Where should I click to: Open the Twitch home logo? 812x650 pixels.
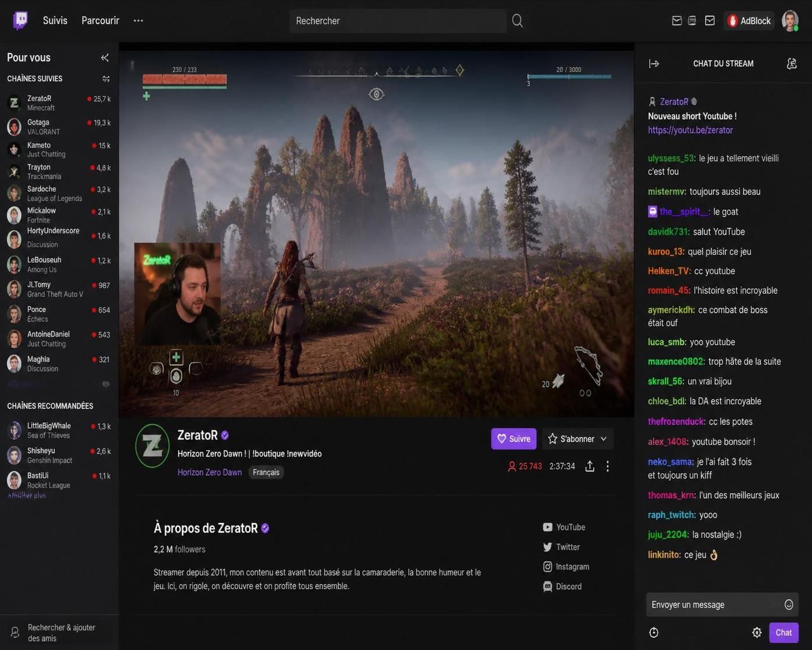pyautogui.click(x=20, y=20)
